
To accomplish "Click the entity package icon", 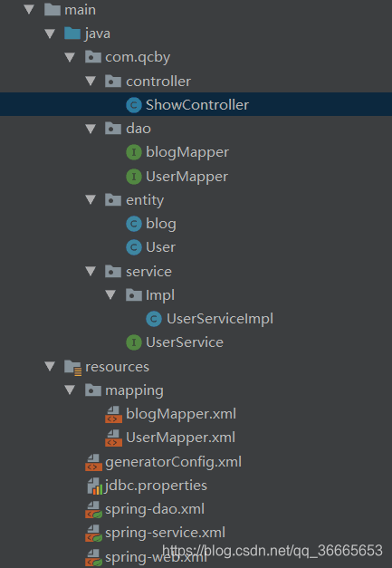I will click(113, 199).
